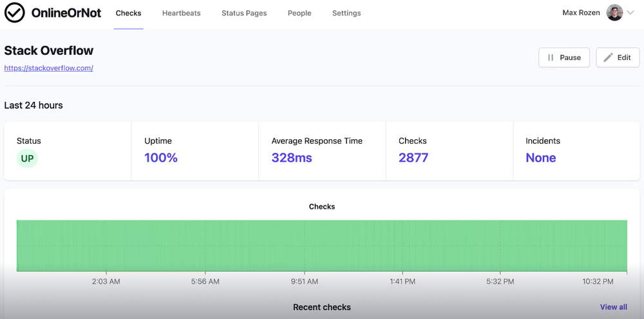
Task: Click the Max Rozen avatar photo
Action: (614, 13)
